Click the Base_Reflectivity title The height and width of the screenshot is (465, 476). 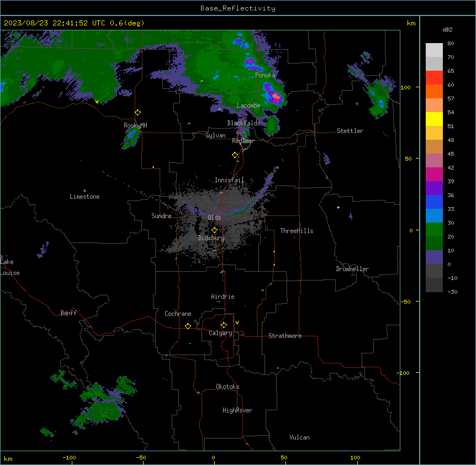pos(238,8)
